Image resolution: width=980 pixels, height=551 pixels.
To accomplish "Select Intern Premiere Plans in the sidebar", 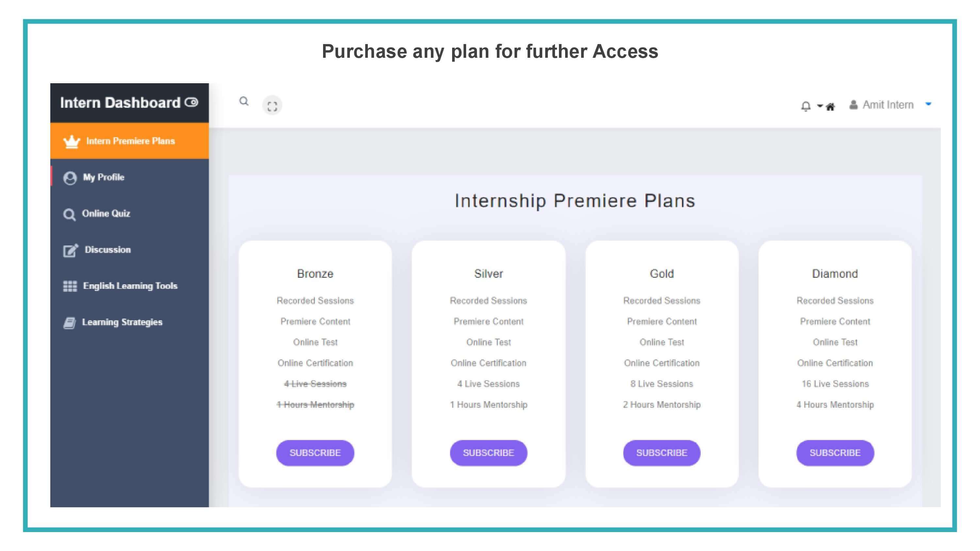I will point(129,141).
